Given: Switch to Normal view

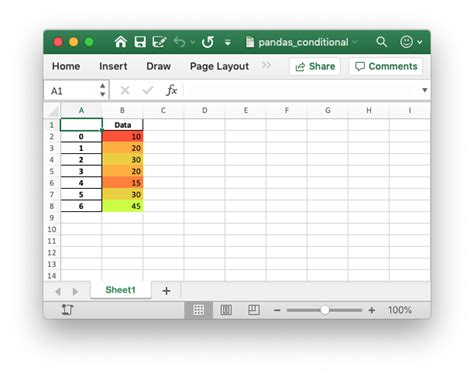Looking at the screenshot, I should tap(199, 310).
